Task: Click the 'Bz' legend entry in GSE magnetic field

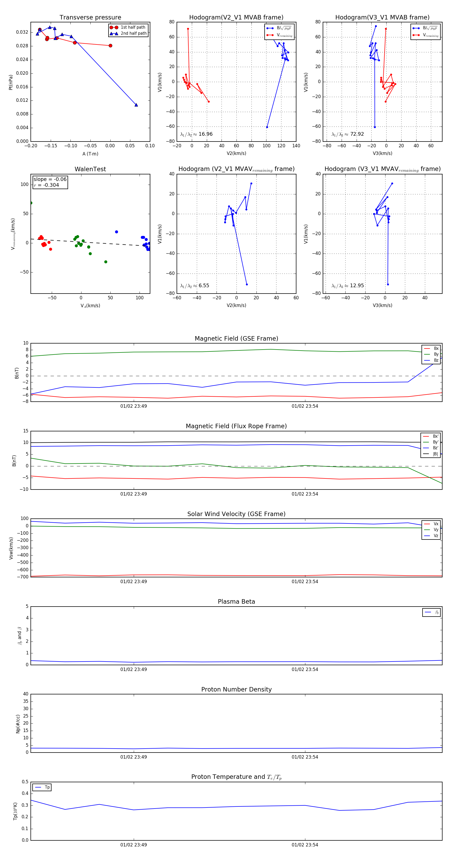Action: click(431, 360)
